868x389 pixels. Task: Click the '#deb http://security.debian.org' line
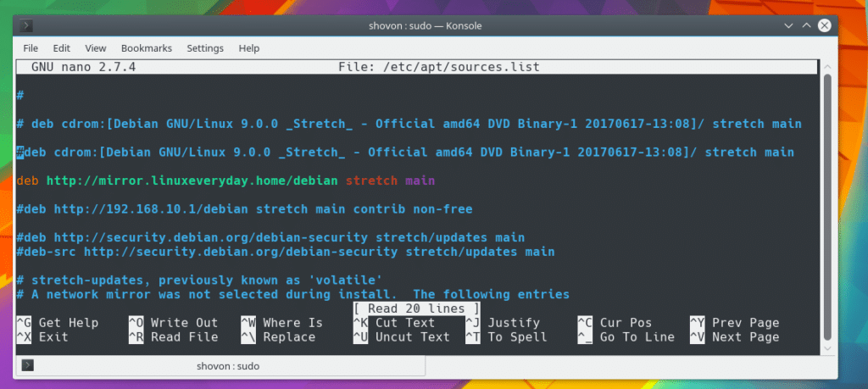pyautogui.click(x=270, y=238)
